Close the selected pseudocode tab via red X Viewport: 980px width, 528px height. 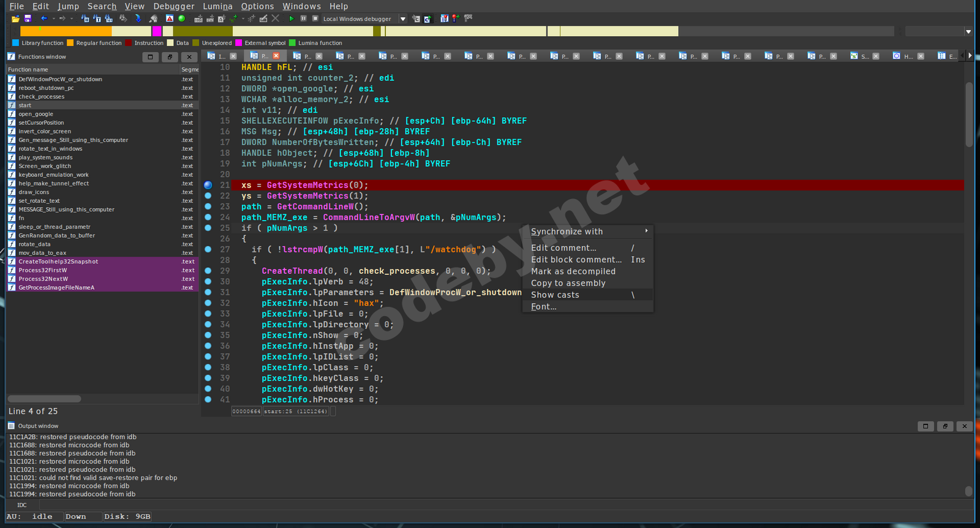point(276,56)
